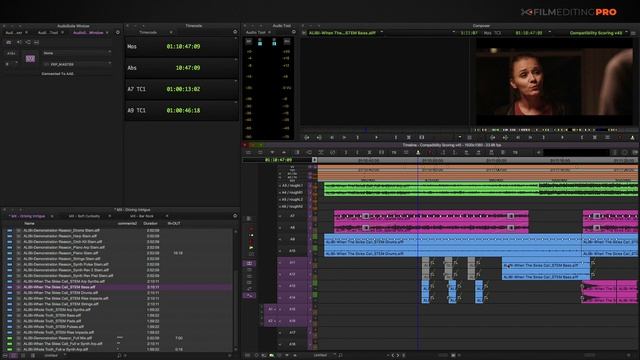Open the Untitled timeline view dropdown

click(x=324, y=355)
